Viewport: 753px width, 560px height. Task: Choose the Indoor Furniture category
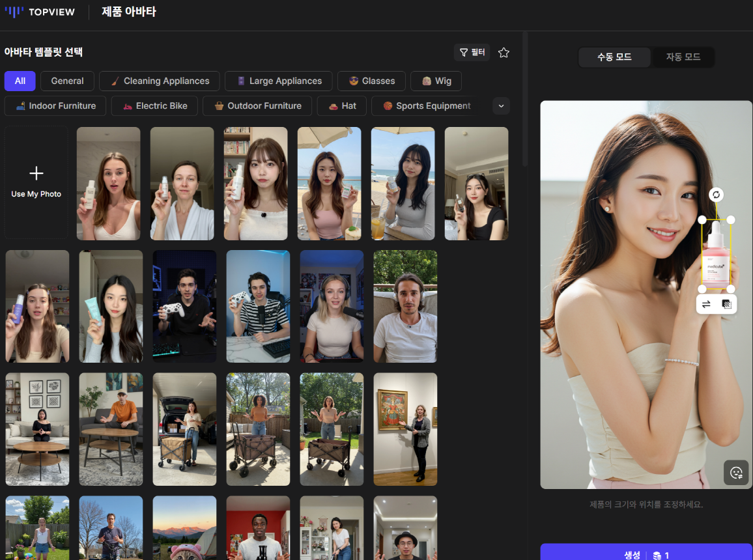(x=55, y=106)
